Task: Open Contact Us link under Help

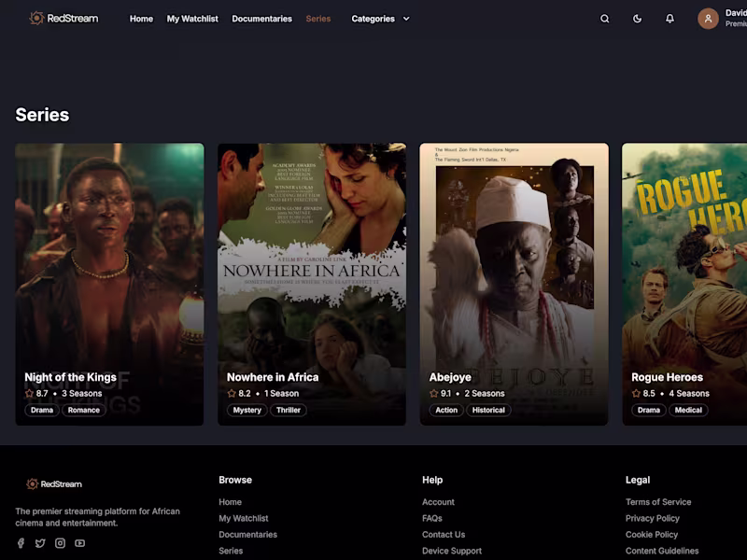Action: pyautogui.click(x=444, y=534)
